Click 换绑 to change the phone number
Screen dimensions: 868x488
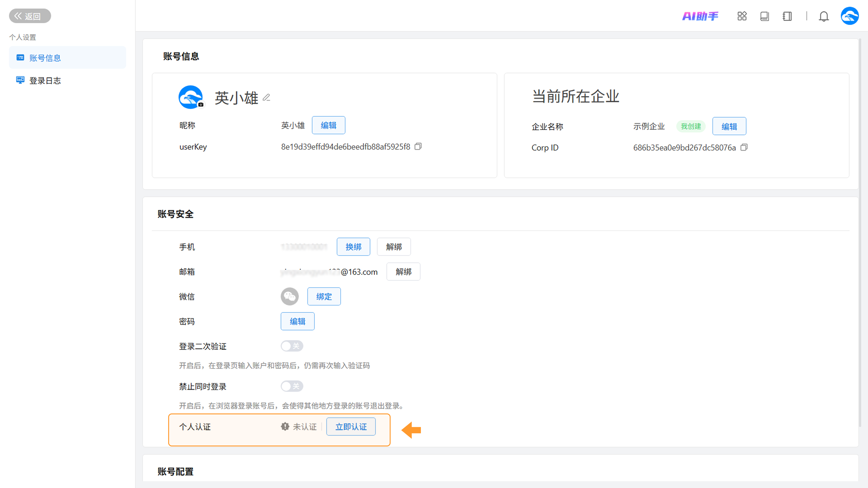(x=353, y=247)
